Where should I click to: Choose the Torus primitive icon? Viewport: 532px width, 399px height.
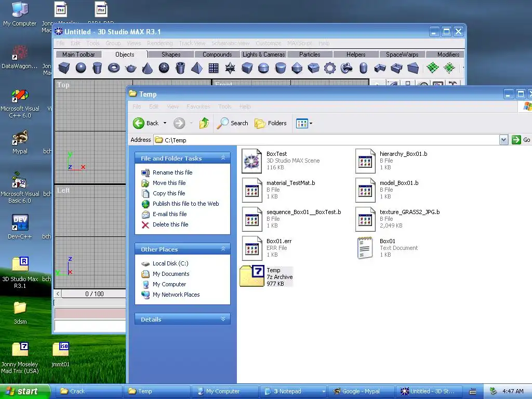point(114,68)
